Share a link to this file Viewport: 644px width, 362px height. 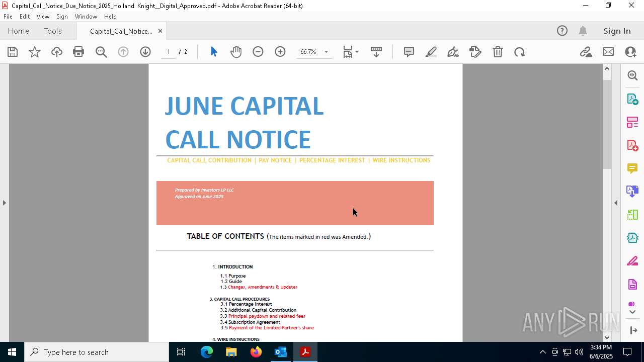pyautogui.click(x=586, y=52)
